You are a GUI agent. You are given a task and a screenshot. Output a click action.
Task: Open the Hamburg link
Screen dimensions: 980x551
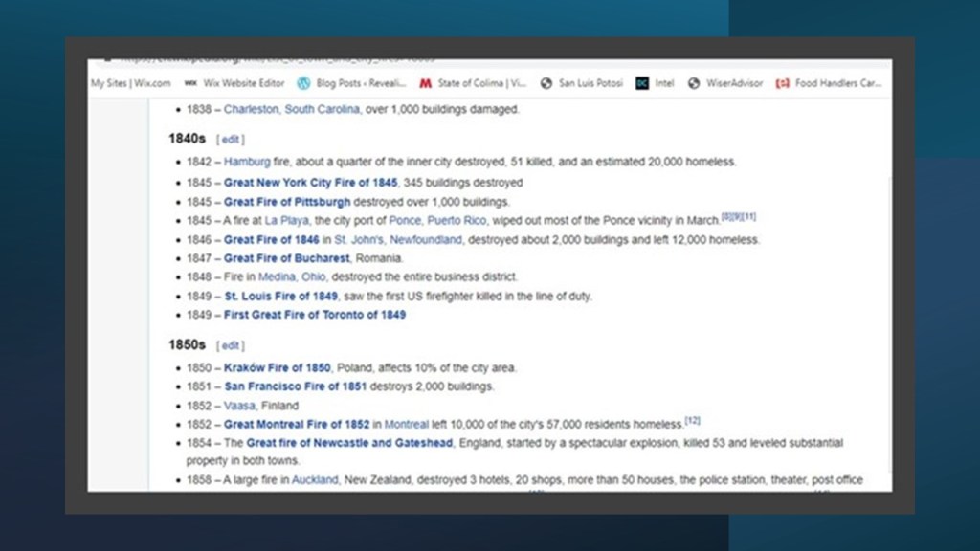[x=247, y=162]
